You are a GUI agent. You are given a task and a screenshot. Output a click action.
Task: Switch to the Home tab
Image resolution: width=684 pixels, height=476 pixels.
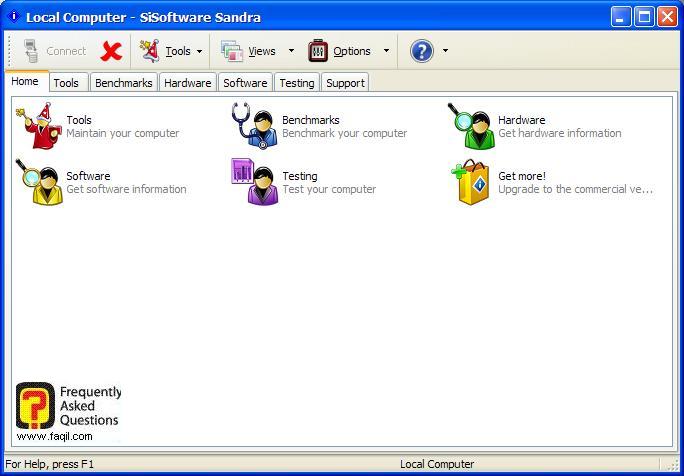[25, 81]
